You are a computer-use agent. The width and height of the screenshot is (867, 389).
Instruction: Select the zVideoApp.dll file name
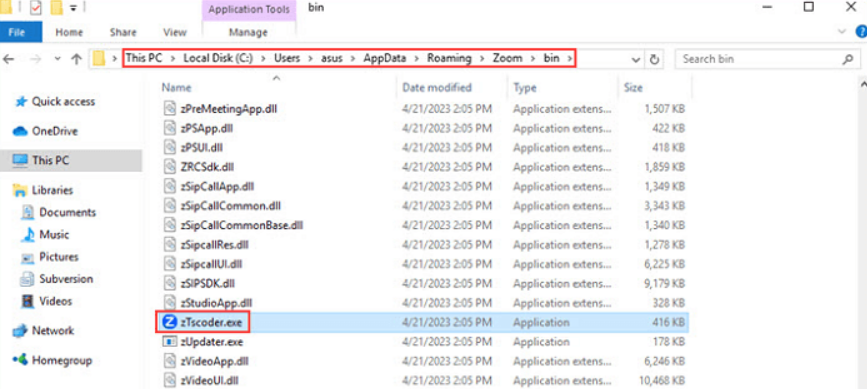(x=215, y=361)
